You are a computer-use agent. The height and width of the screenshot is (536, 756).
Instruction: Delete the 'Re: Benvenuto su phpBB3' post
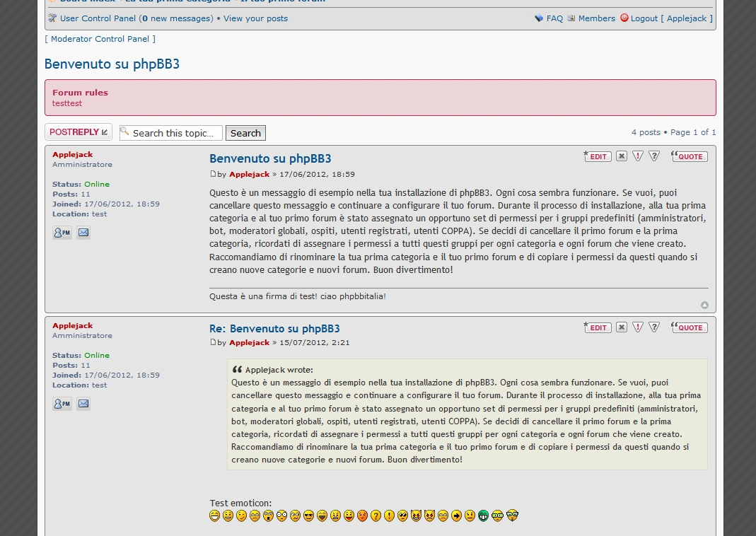click(622, 327)
